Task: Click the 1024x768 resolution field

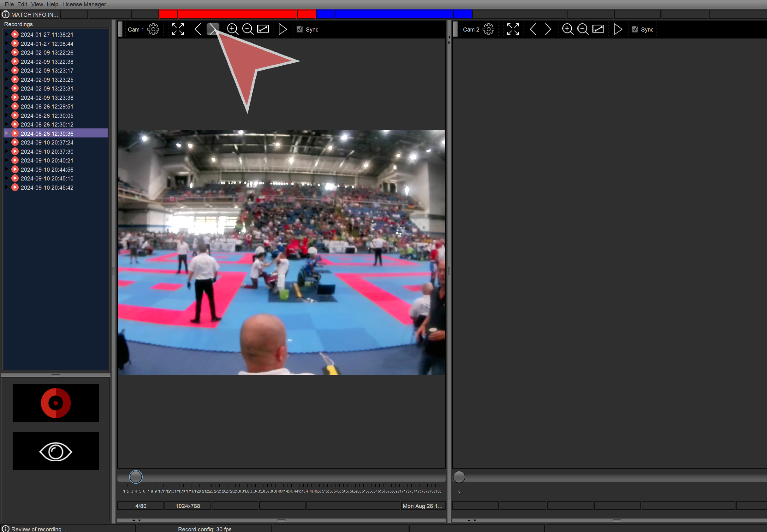Action: click(x=188, y=506)
